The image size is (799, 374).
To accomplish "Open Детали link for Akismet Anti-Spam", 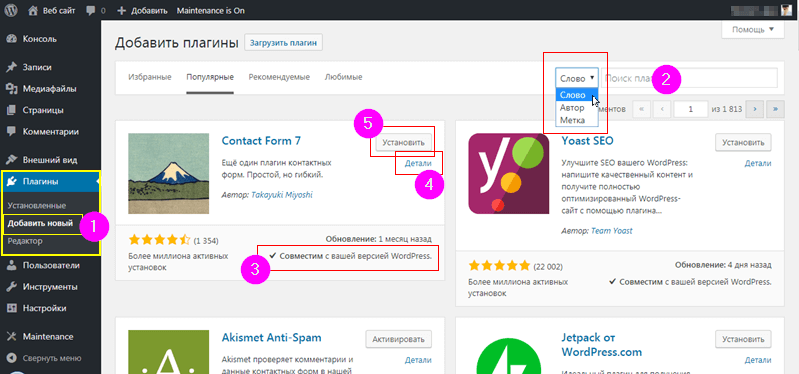I will coord(418,360).
